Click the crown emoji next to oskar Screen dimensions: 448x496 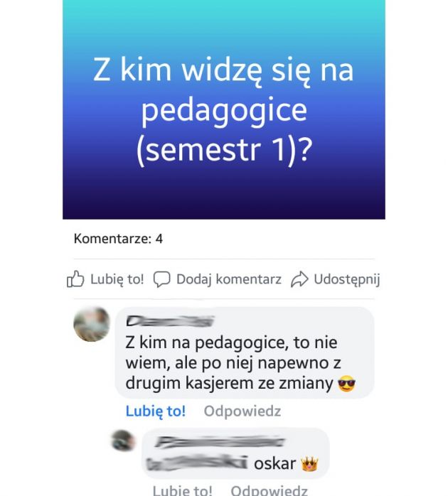309,464
